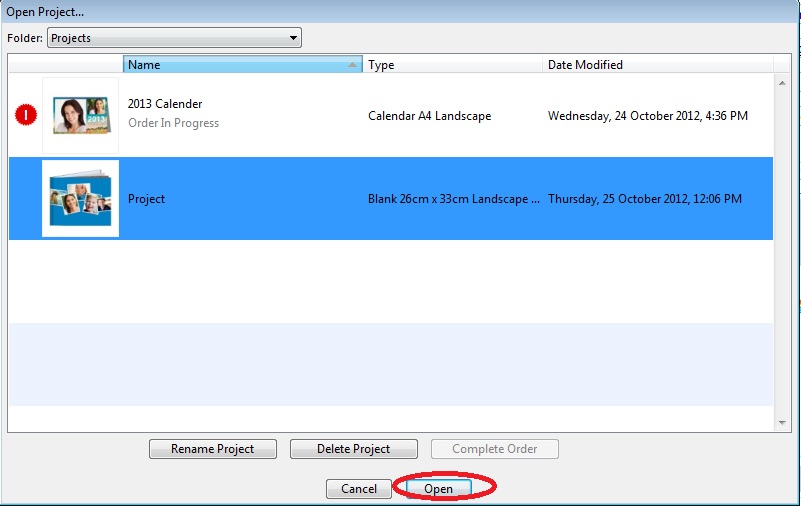The height and width of the screenshot is (506, 801).
Task: Sort list by Date Modified column header
Action: (x=657, y=64)
